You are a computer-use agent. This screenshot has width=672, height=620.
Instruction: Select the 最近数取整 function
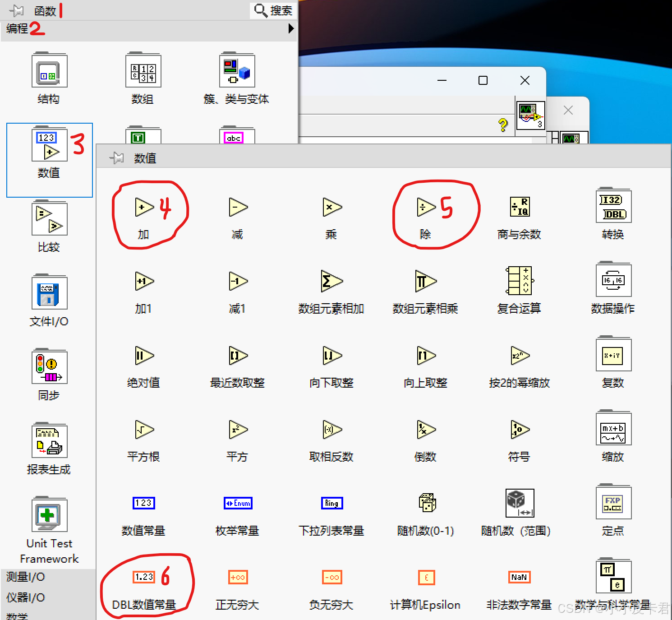[x=238, y=356]
